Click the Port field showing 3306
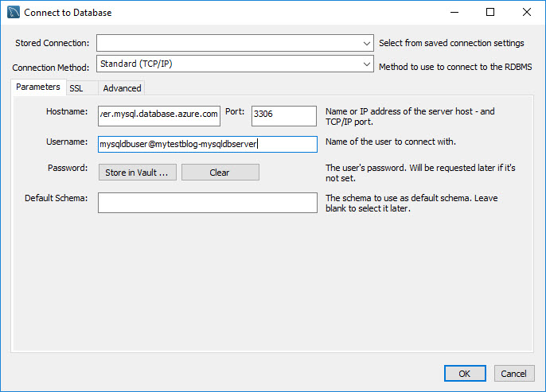 coord(283,114)
